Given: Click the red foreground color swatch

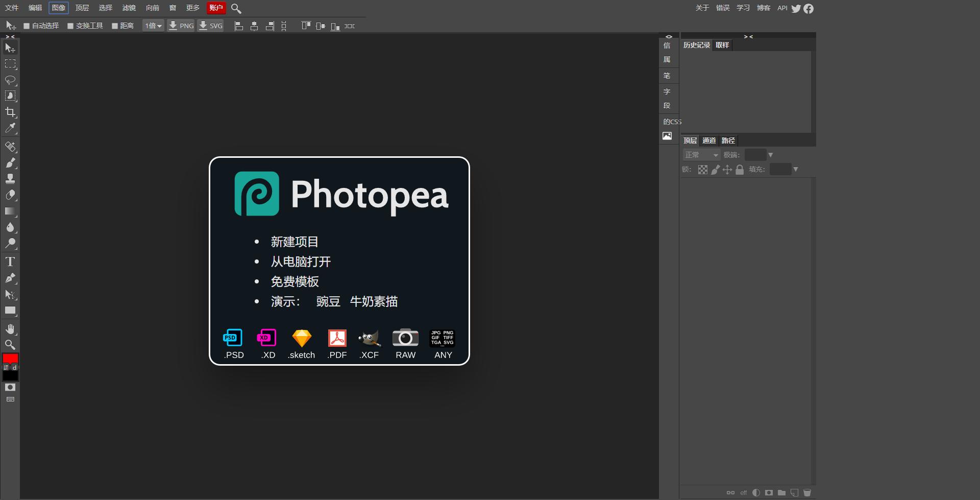Looking at the screenshot, I should point(10,358).
